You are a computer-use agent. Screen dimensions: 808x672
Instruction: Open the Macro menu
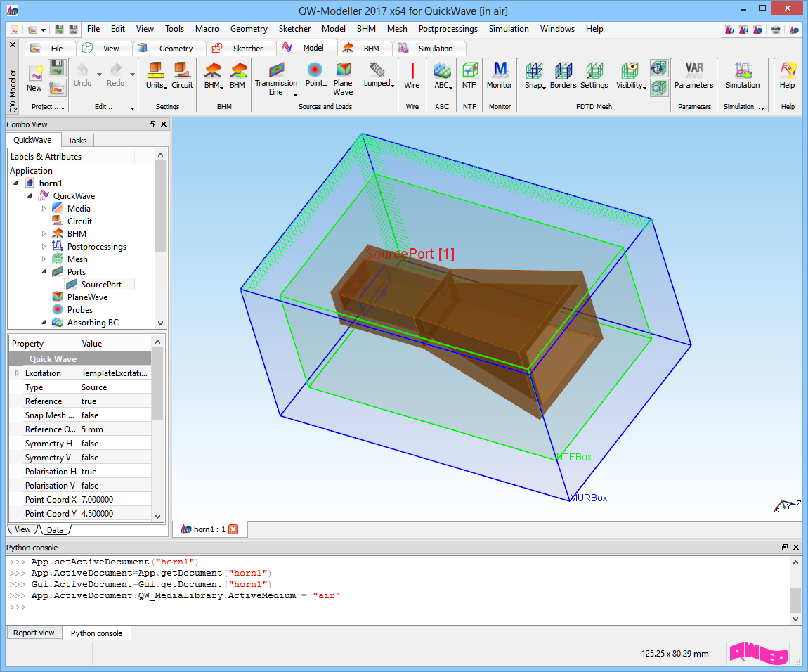pos(207,29)
